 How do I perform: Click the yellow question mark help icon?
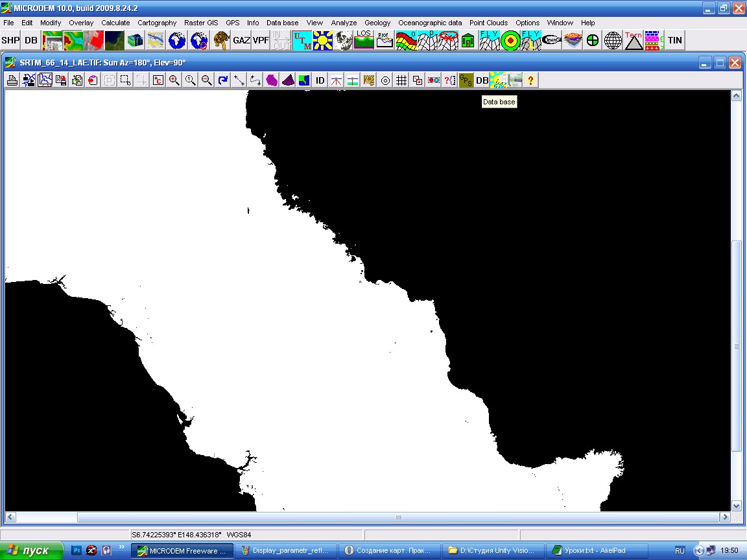[530, 80]
